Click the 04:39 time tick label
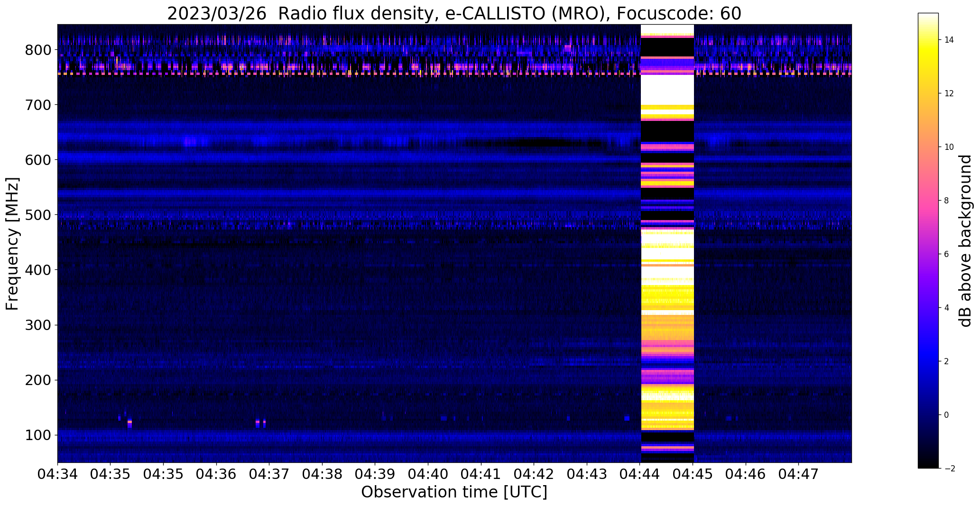 (x=375, y=474)
